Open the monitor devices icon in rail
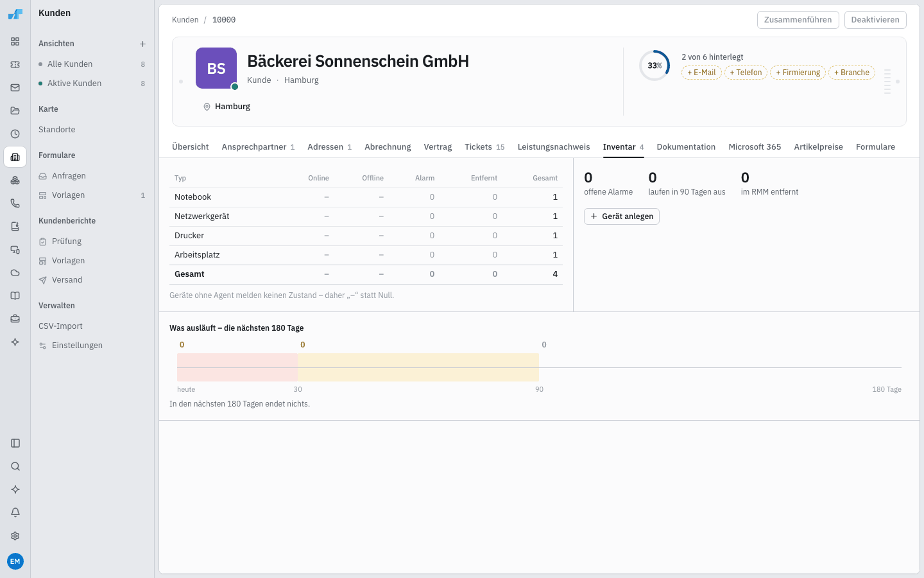The height and width of the screenshot is (578, 924). (x=15, y=250)
